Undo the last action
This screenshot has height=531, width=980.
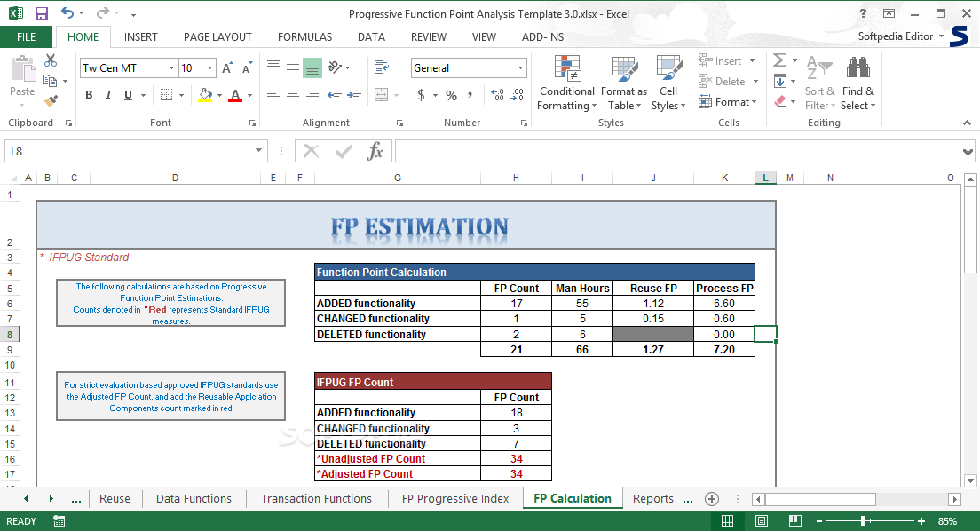tap(67, 13)
